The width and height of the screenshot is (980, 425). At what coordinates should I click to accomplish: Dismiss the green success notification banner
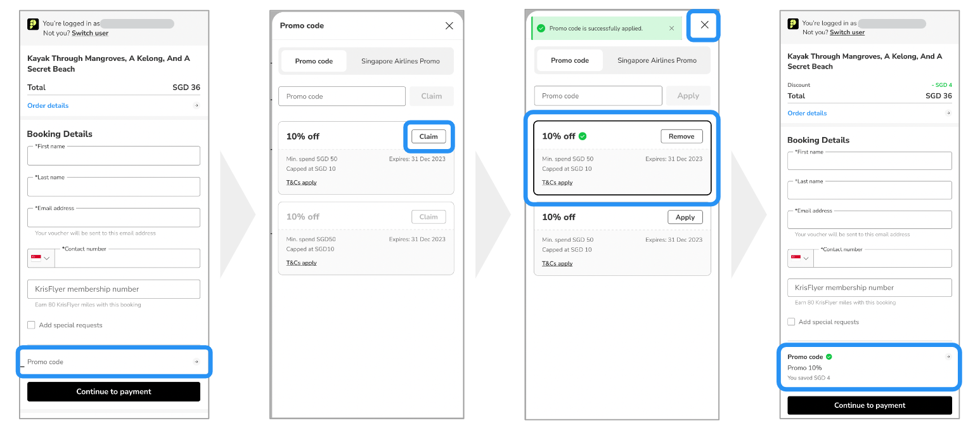(x=671, y=29)
